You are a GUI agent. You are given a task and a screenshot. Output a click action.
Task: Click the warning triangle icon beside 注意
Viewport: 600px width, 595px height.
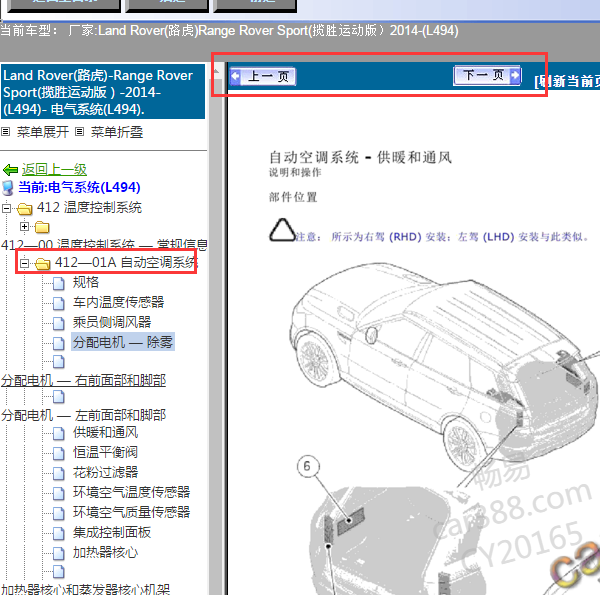pos(282,230)
